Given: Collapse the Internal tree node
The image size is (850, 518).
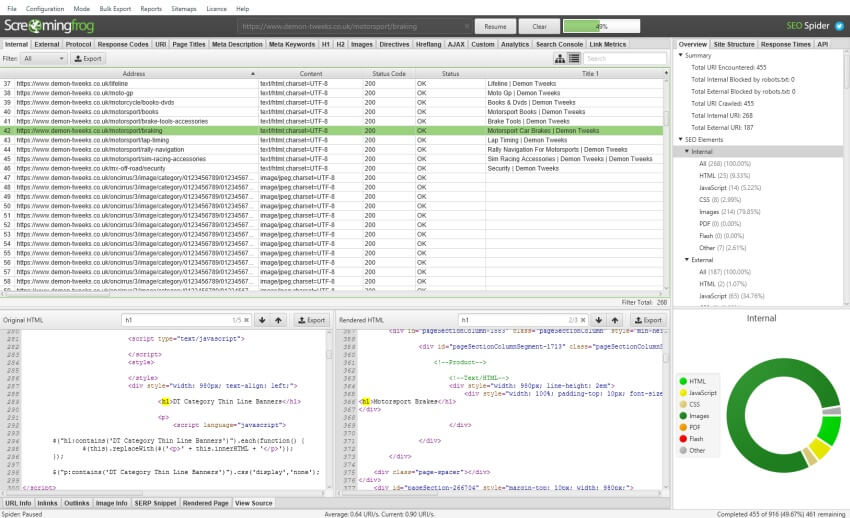Looking at the screenshot, I should coord(687,152).
